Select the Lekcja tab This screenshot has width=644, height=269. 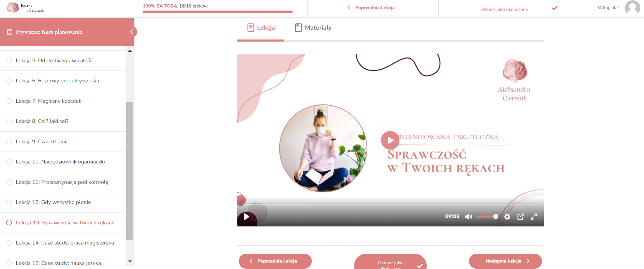coord(261,28)
